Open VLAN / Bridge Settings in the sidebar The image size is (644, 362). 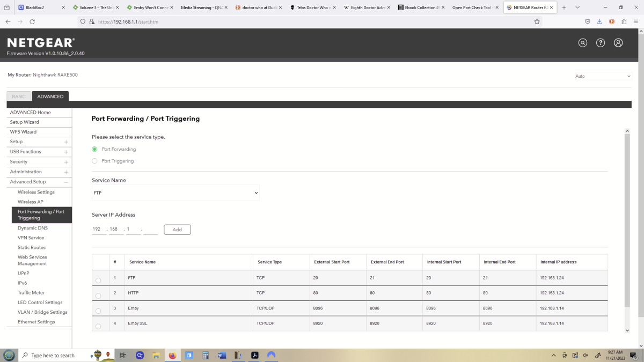click(42, 312)
